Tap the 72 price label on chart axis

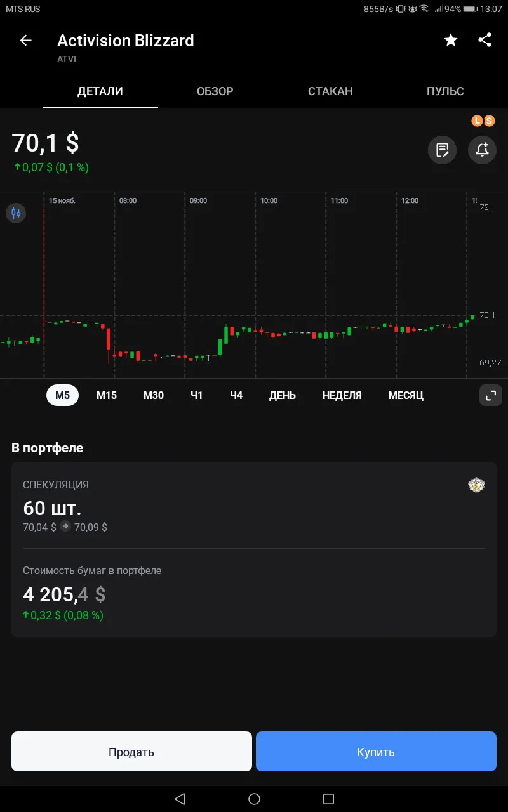pyautogui.click(x=485, y=207)
